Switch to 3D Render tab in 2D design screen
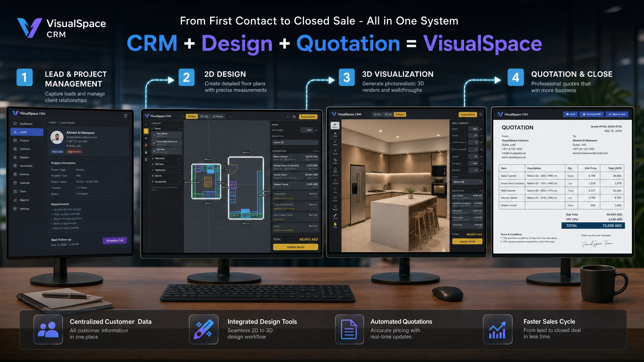This screenshot has width=644, height=362. click(218, 117)
